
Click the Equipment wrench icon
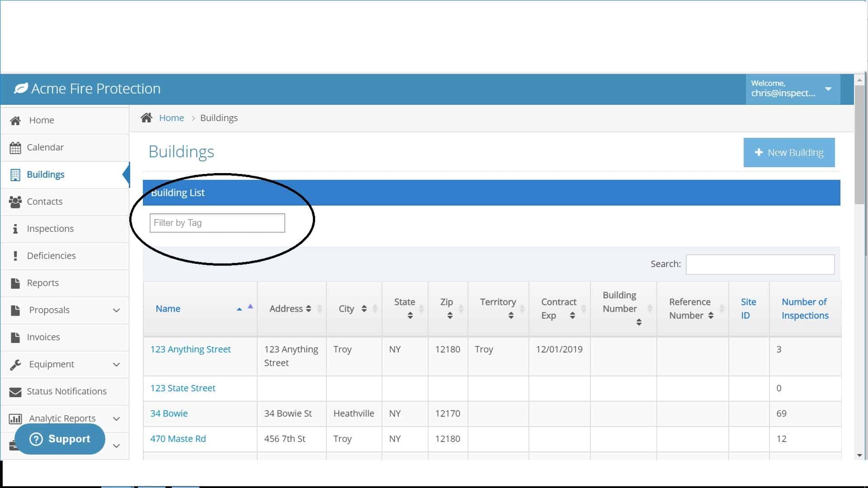coord(15,365)
